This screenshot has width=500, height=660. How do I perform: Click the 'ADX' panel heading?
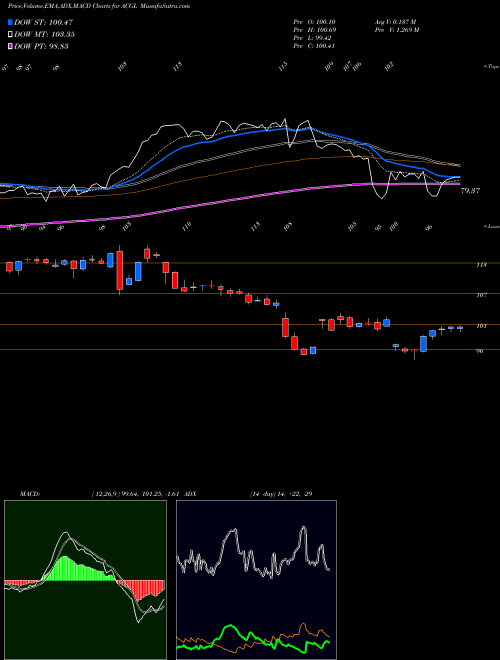(190, 494)
